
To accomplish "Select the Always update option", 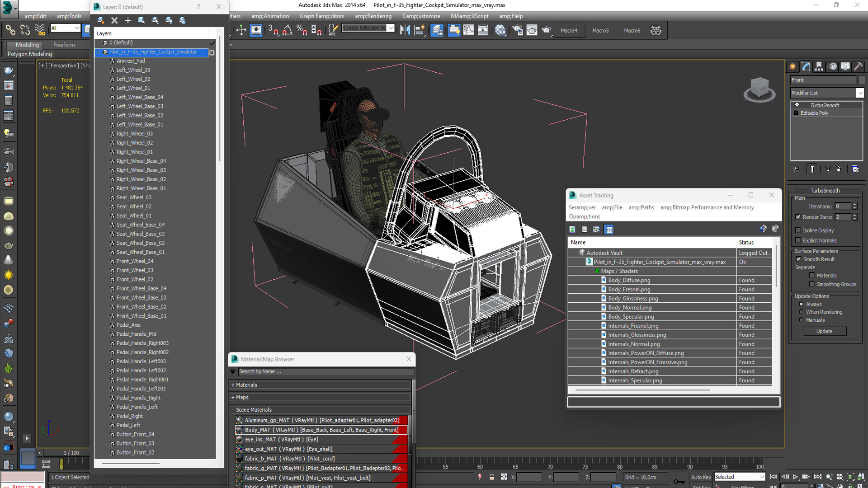I will [x=801, y=304].
